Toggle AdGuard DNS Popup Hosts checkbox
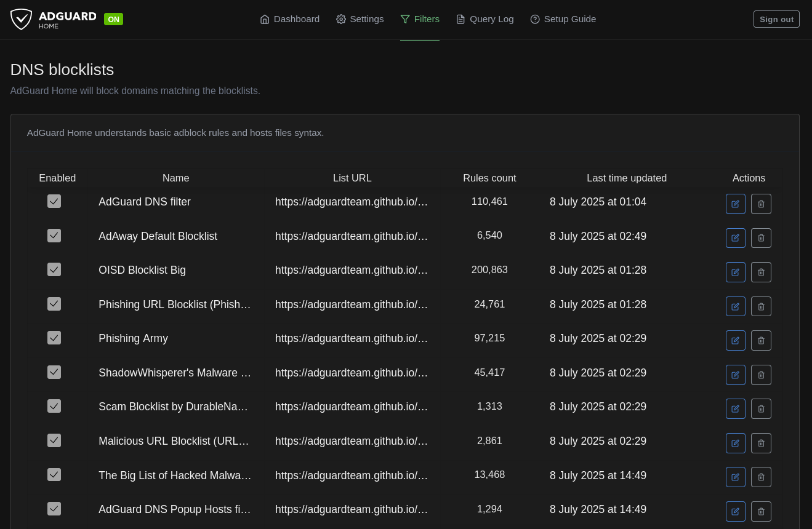The width and height of the screenshot is (812, 529). coord(54,509)
